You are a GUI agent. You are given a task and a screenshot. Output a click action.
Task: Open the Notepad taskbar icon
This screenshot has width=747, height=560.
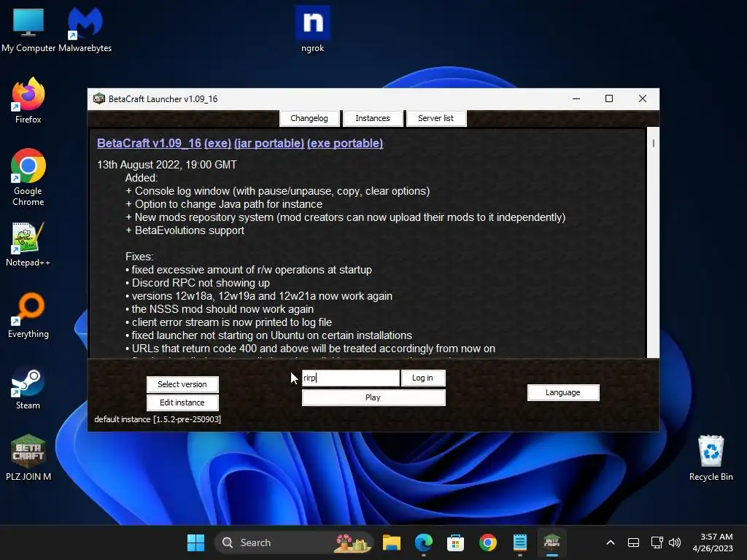point(519,542)
